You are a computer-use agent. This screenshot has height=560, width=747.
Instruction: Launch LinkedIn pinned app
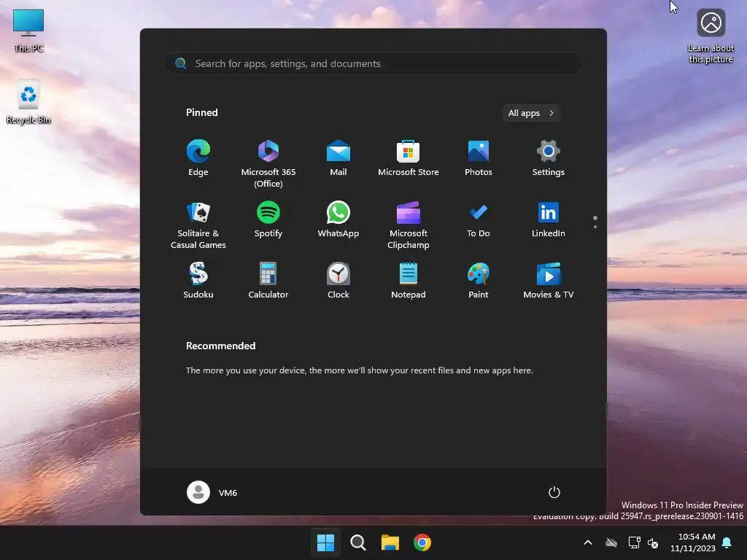pyautogui.click(x=549, y=220)
